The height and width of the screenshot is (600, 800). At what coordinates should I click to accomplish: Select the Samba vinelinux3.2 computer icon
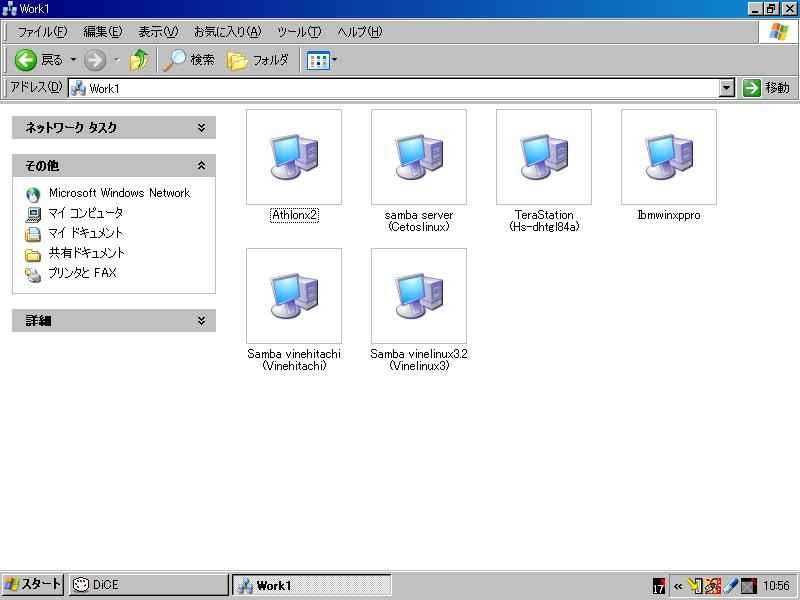(x=419, y=296)
